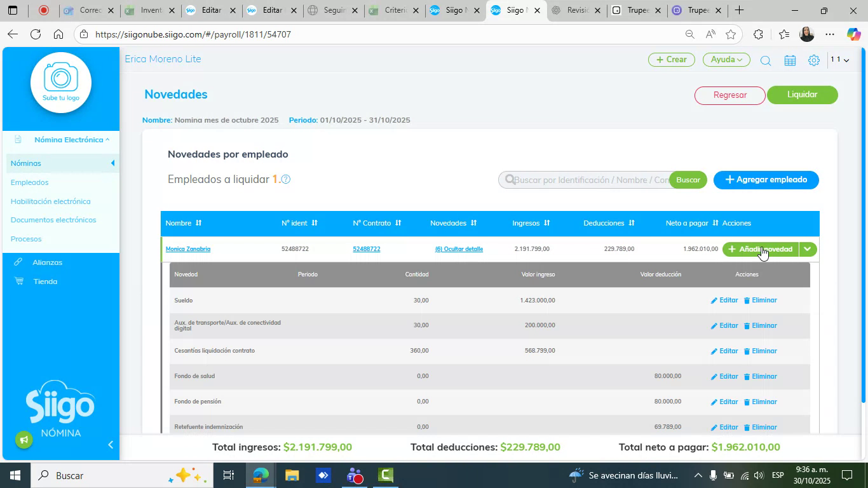Switch to the Criteri browser tab

[394, 10]
